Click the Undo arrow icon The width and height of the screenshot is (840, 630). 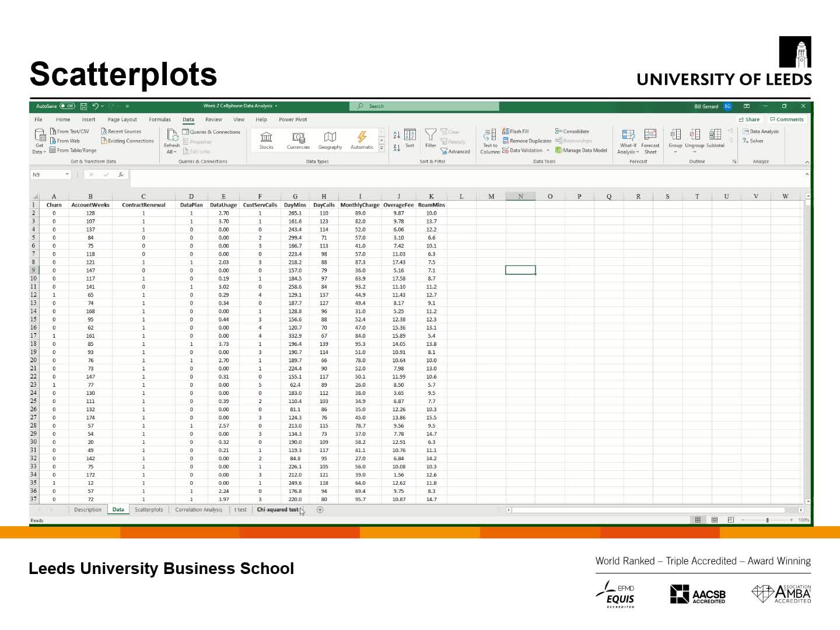coord(95,106)
